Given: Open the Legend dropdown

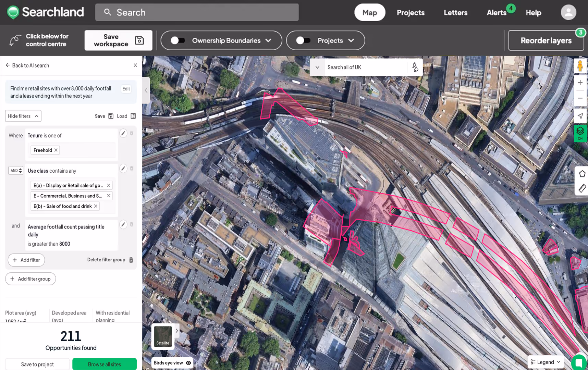Looking at the screenshot, I should [545, 362].
